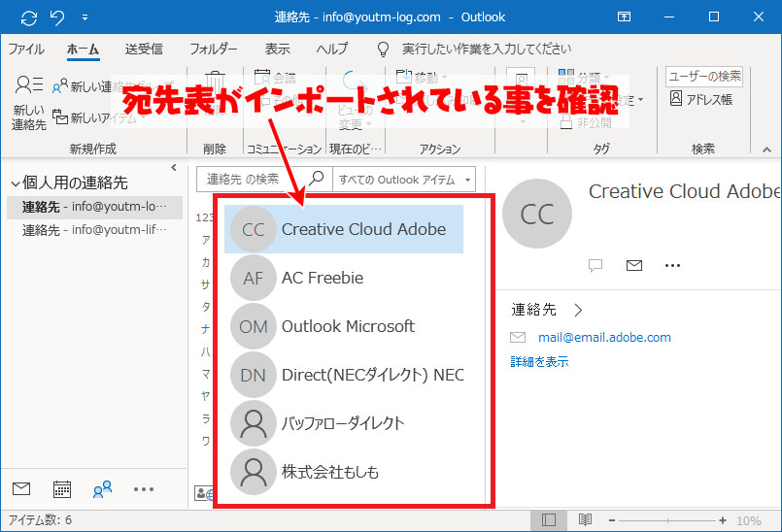
Task: Collapse the folder pane arrow
Action: pyautogui.click(x=174, y=168)
